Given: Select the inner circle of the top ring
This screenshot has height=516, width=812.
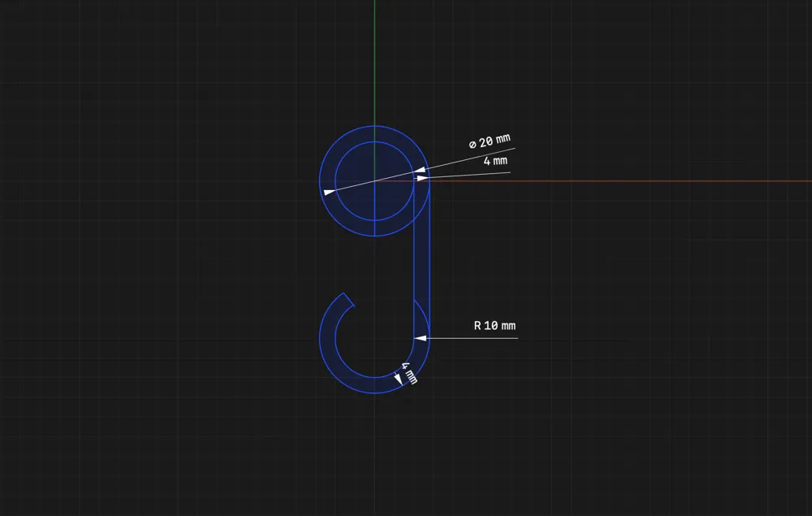Looking at the screenshot, I should pos(374,181).
